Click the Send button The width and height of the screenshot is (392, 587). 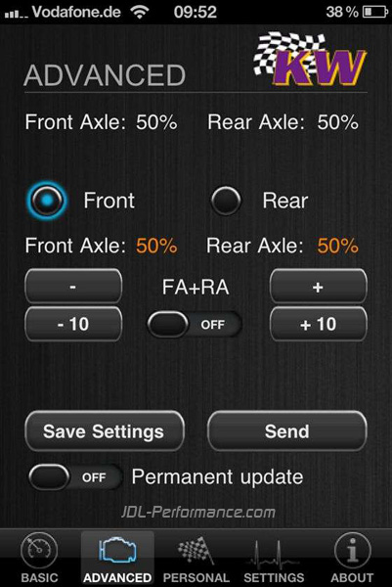click(x=287, y=431)
